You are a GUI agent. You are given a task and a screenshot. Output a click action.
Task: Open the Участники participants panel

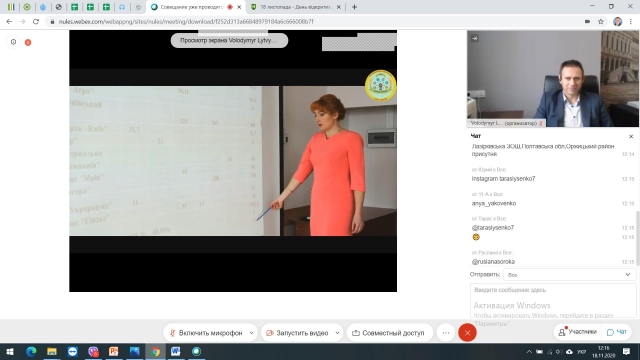tap(578, 332)
